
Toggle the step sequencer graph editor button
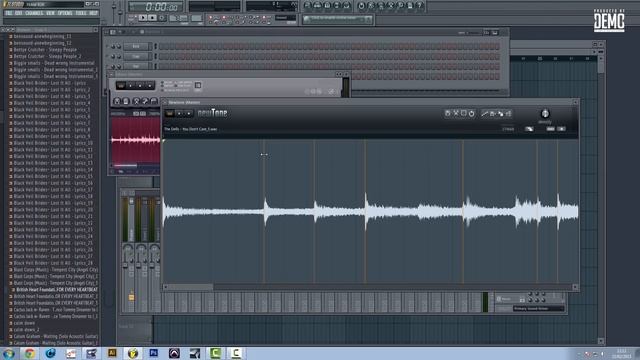tap(487, 32)
